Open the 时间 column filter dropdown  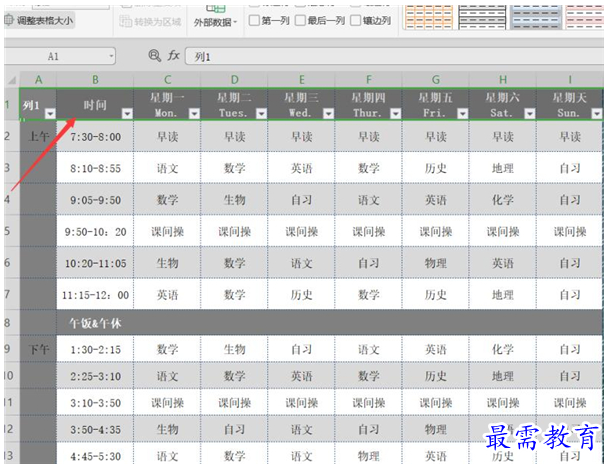(127, 114)
